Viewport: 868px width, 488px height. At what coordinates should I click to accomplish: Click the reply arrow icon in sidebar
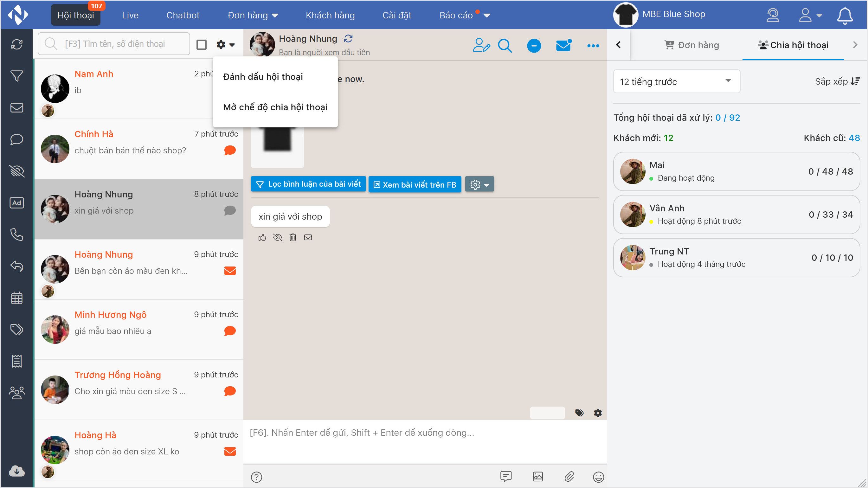tap(16, 266)
